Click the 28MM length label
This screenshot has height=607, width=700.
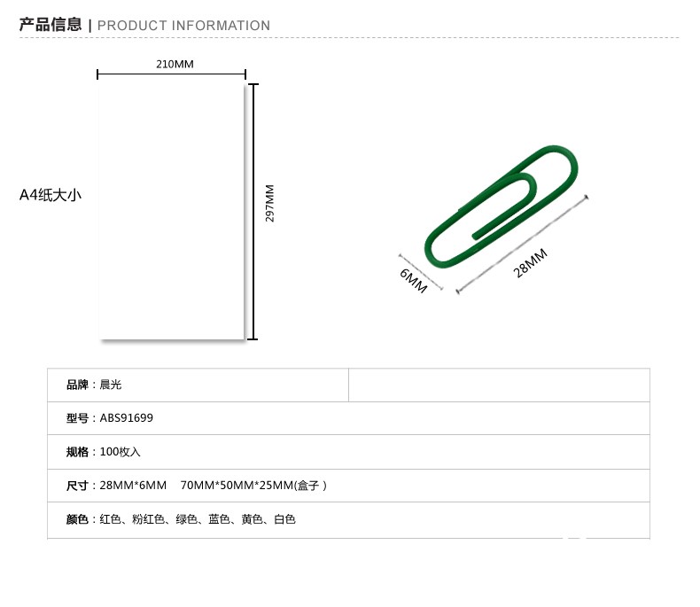(x=530, y=263)
